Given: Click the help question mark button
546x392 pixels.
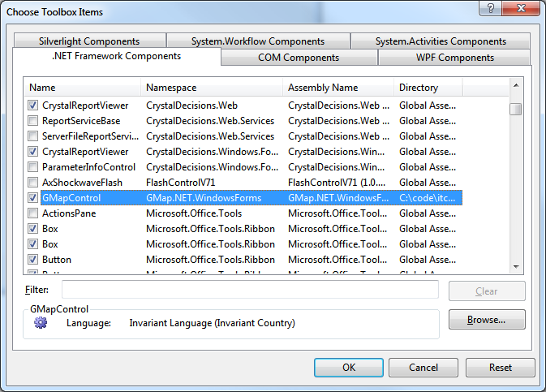Looking at the screenshot, I should point(490,8).
